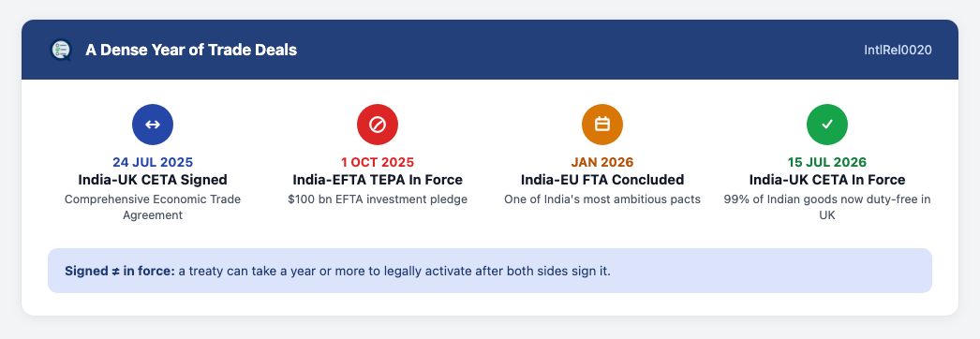Click the green checkmark icon
980x339 pixels.
827,125
